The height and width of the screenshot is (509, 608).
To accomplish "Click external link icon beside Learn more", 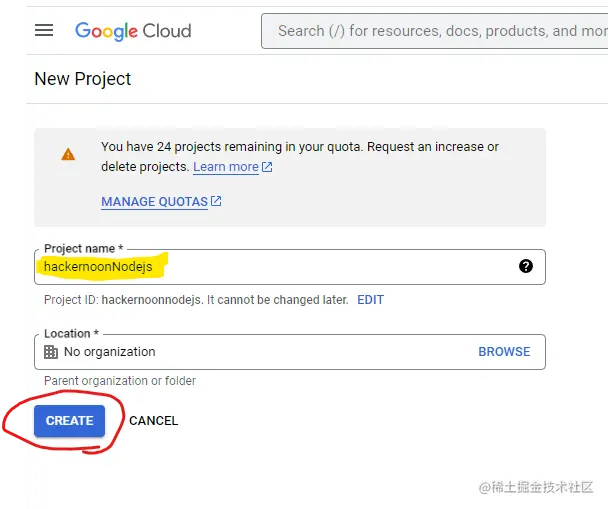I will (267, 167).
